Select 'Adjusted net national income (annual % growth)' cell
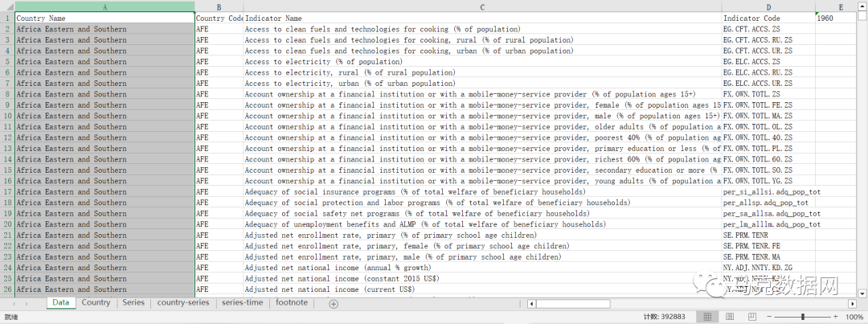The image size is (868, 324). point(482,268)
